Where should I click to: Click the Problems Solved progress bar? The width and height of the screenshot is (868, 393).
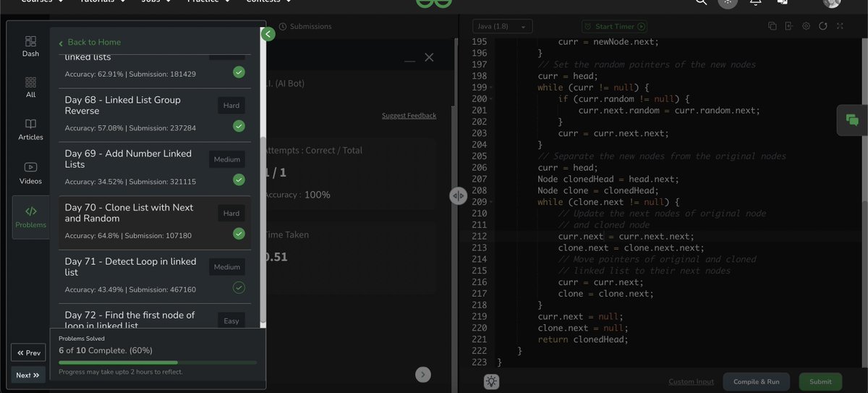[158, 362]
